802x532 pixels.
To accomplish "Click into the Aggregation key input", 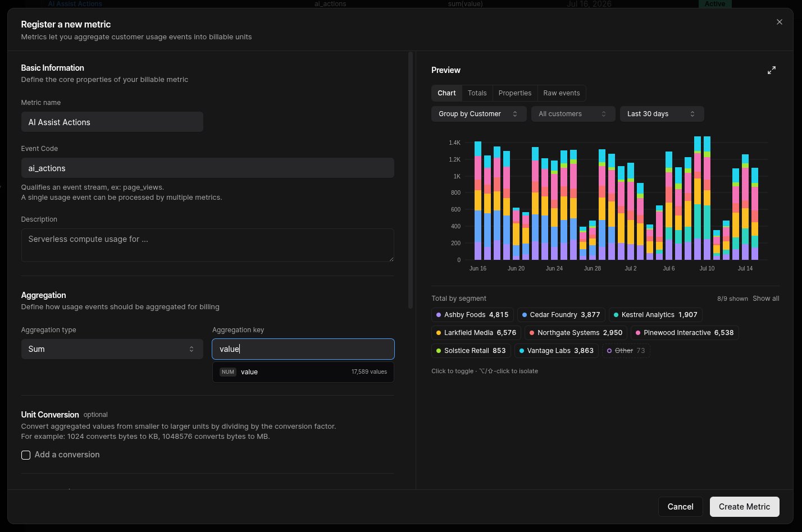I will 303,349.
